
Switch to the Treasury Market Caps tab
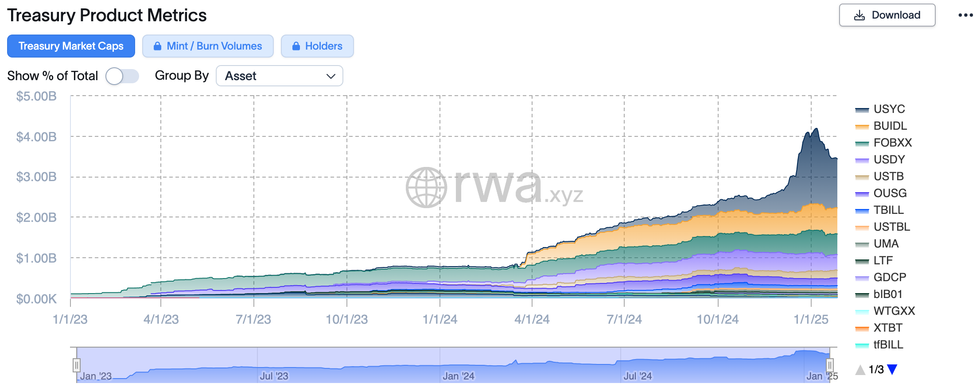pyautogui.click(x=71, y=46)
